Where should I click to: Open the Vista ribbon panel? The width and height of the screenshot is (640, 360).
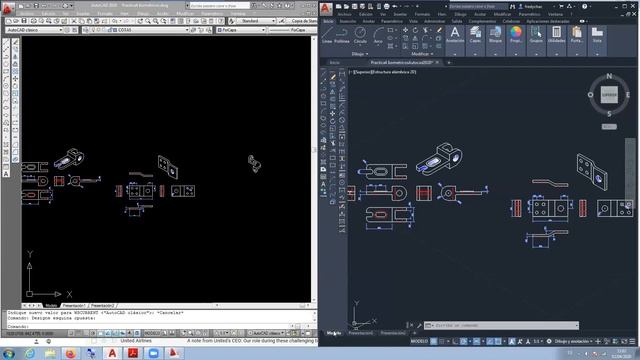click(597, 40)
